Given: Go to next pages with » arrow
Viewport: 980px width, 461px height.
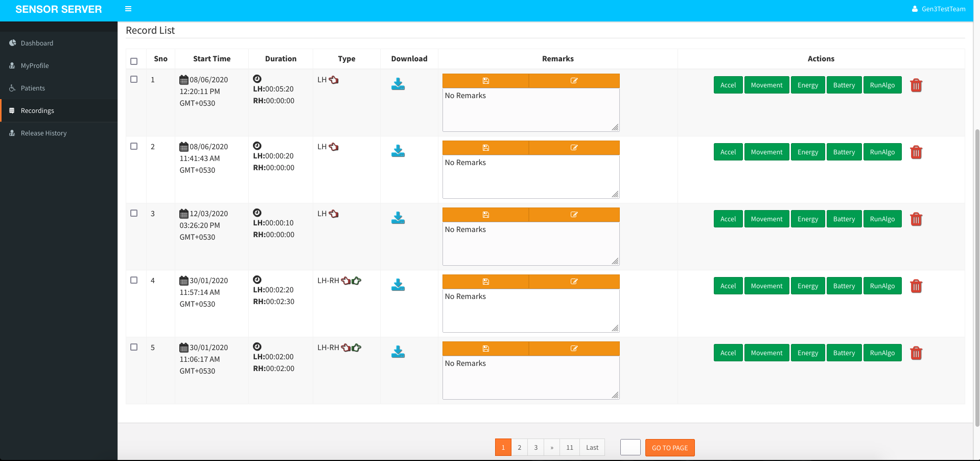Looking at the screenshot, I should pyautogui.click(x=552, y=448).
